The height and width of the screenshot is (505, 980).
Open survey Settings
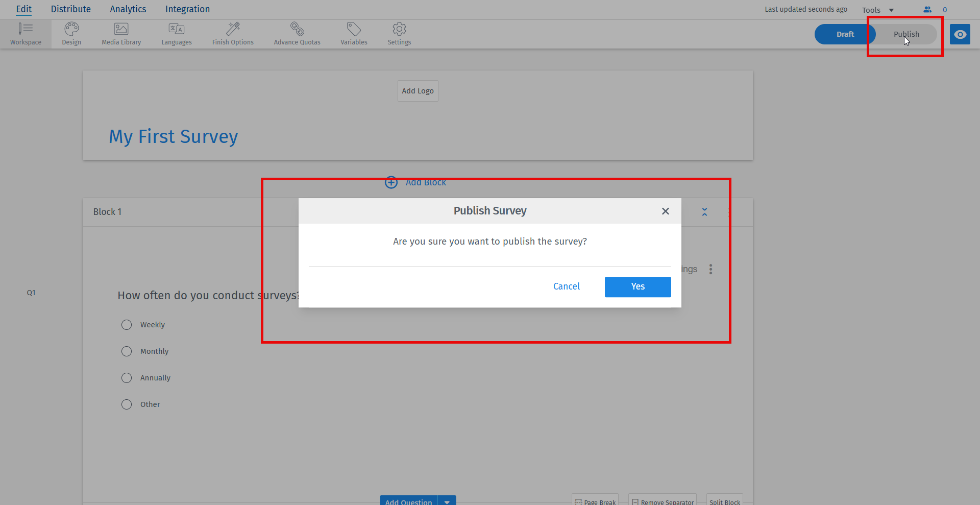[x=399, y=33]
